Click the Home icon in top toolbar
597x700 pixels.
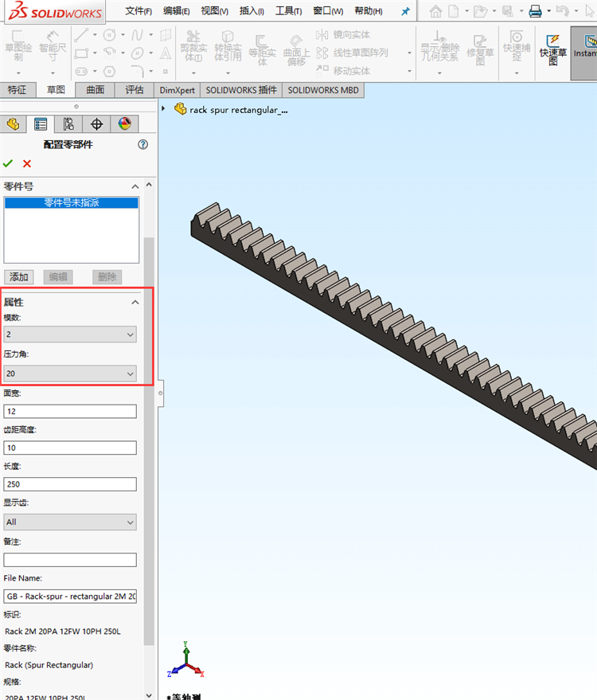click(x=435, y=12)
